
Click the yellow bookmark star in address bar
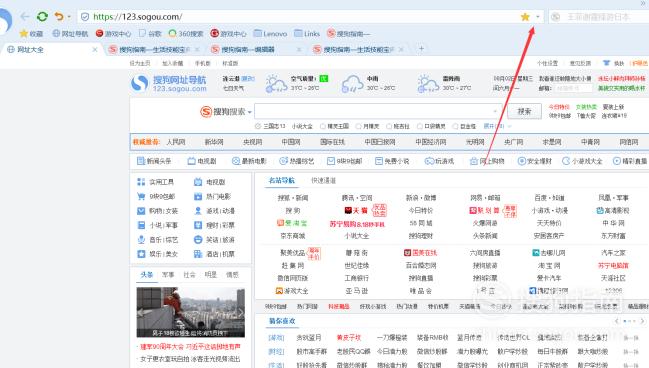(x=525, y=17)
